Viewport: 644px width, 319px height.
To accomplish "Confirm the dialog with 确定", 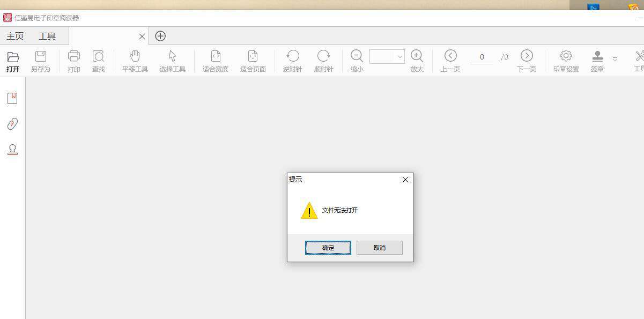I will (328, 248).
